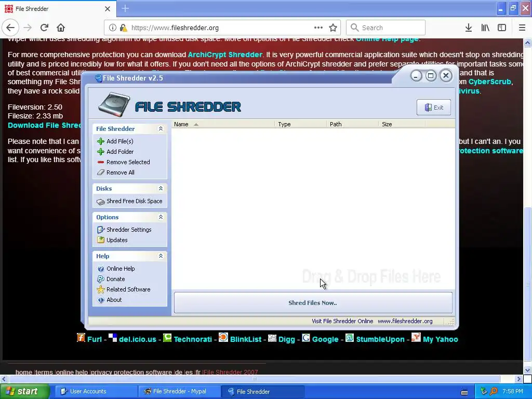The image size is (532, 399).
Task: Open Firefox library icon
Action: coord(485,28)
